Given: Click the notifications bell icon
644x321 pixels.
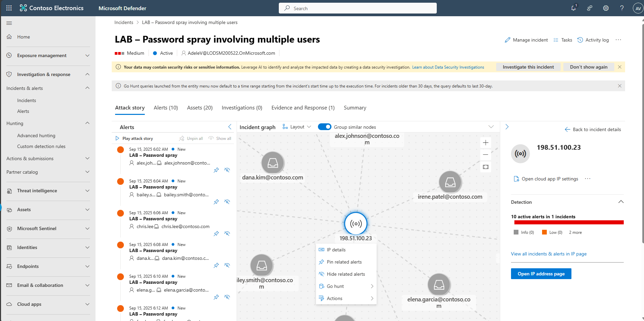Looking at the screenshot, I should (x=574, y=8).
